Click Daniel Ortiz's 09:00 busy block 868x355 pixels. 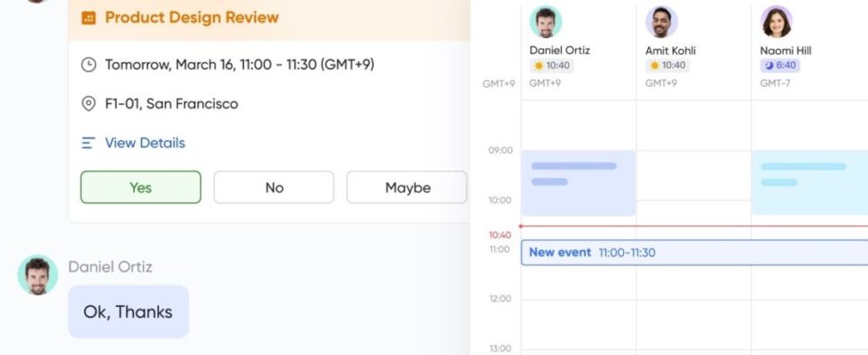coord(578,183)
